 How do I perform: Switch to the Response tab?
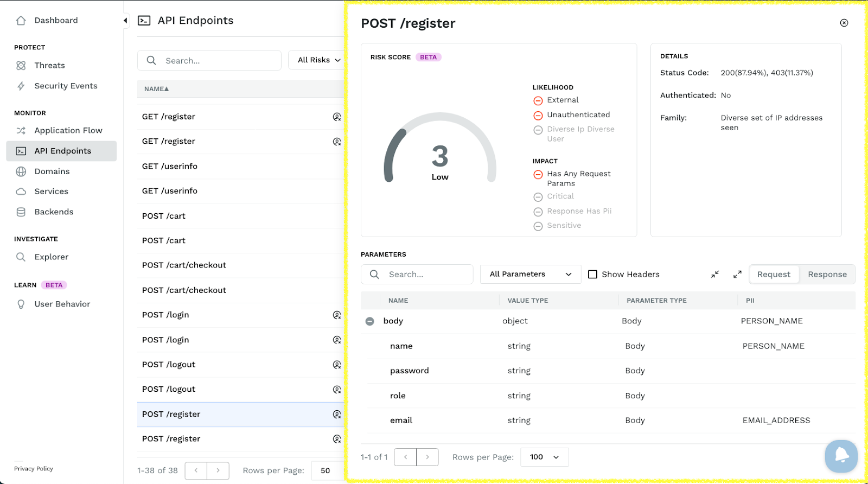(827, 275)
